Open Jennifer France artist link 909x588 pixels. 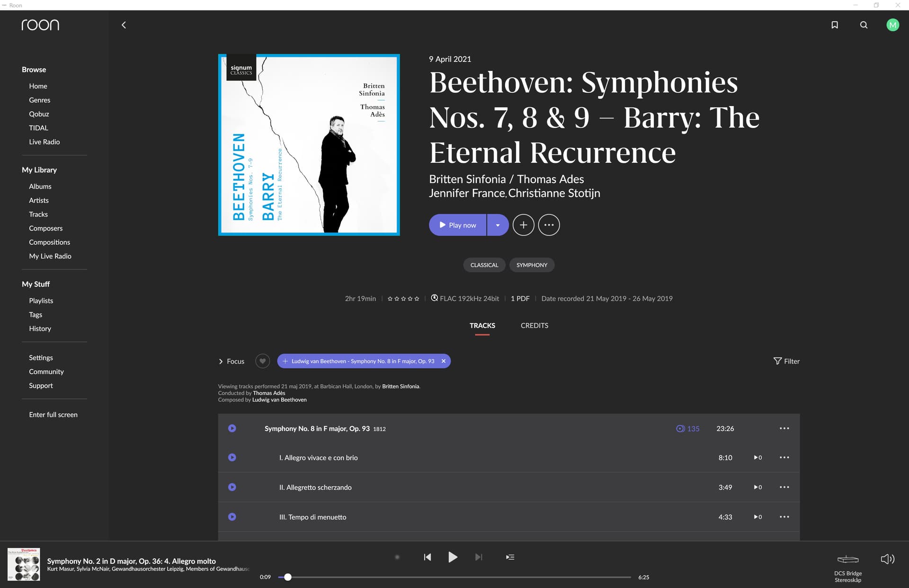[x=467, y=193]
